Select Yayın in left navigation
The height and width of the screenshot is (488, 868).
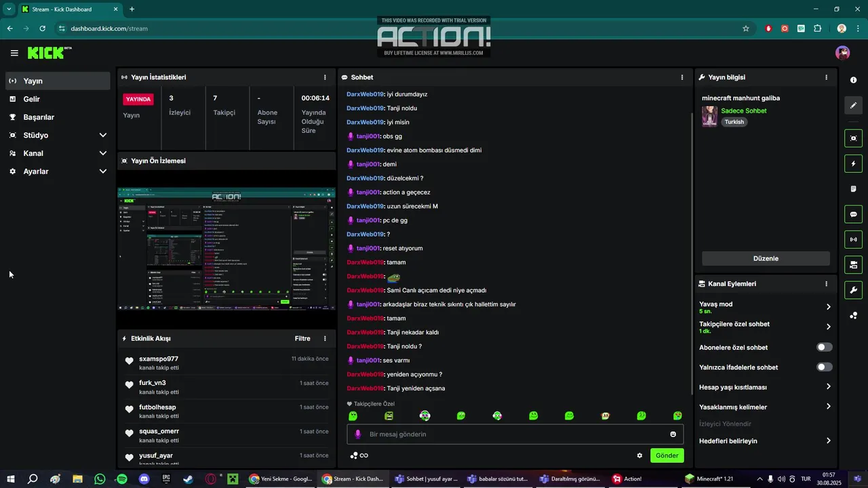click(x=57, y=81)
